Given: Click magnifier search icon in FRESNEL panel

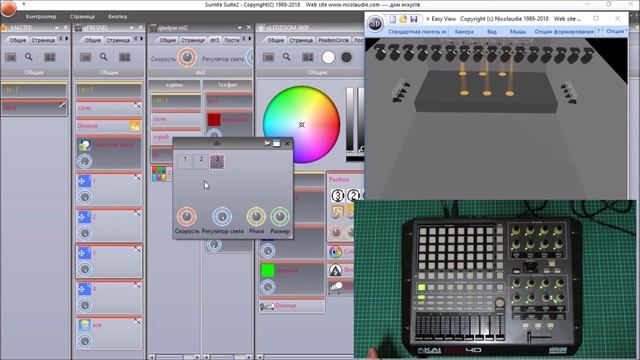Looking at the screenshot, I should tap(104, 57).
